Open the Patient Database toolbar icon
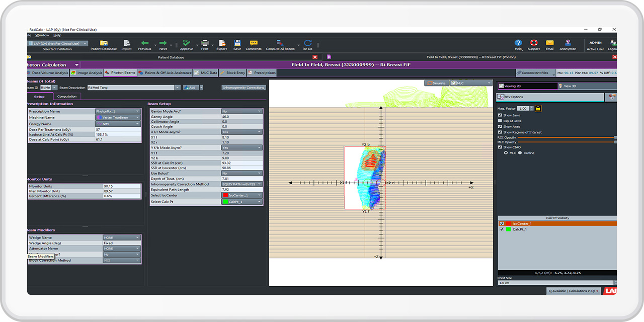 [104, 44]
